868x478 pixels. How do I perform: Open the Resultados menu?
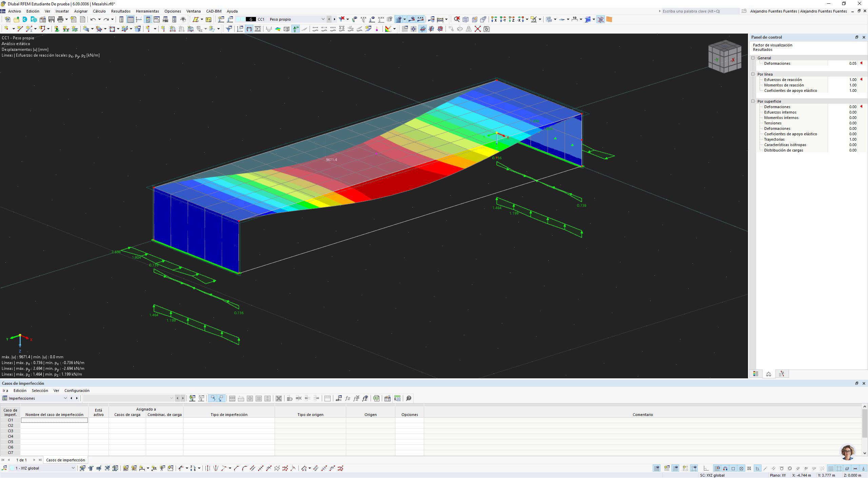[x=120, y=11]
